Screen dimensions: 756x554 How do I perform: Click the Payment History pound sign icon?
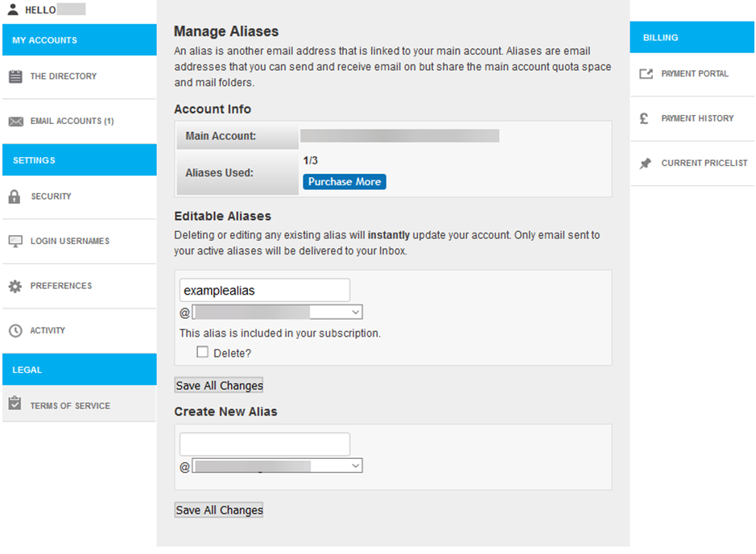644,118
